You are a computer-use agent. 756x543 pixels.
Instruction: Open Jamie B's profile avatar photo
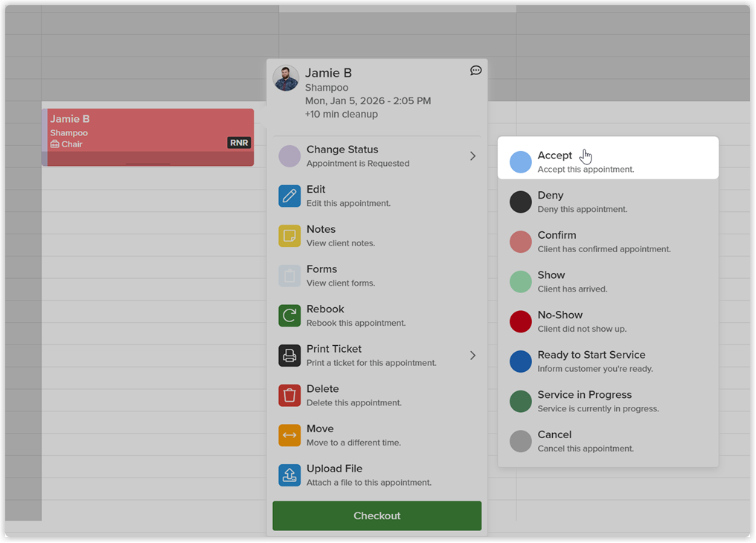pyautogui.click(x=286, y=78)
